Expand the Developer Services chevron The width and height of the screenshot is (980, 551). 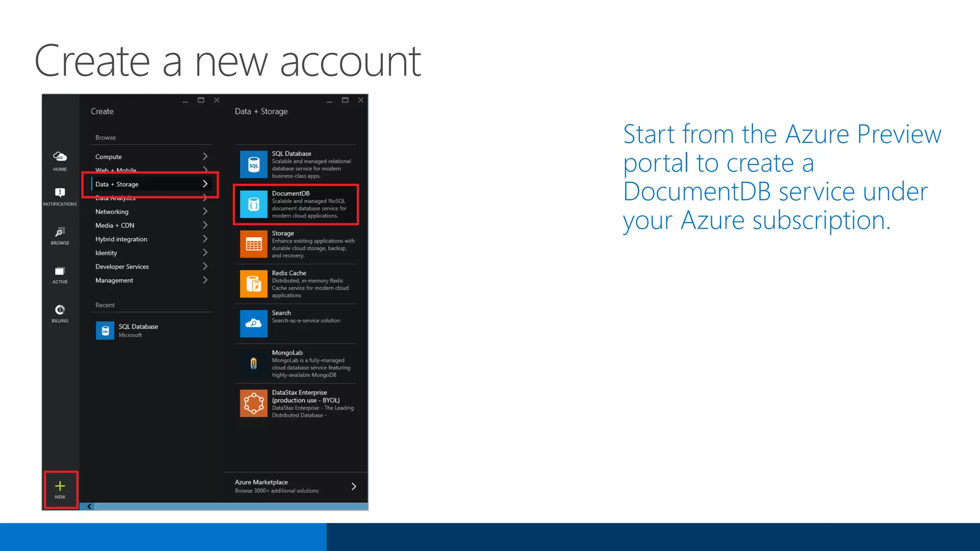point(205,266)
